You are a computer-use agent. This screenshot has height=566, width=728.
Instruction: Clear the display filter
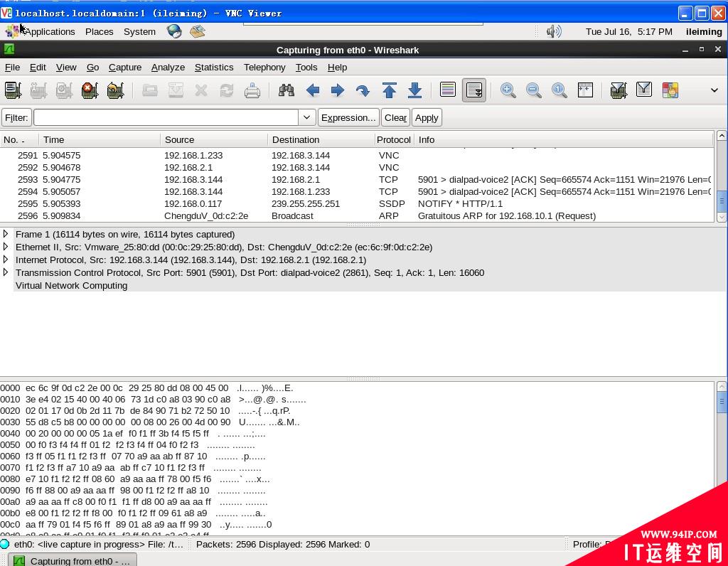[x=395, y=117]
